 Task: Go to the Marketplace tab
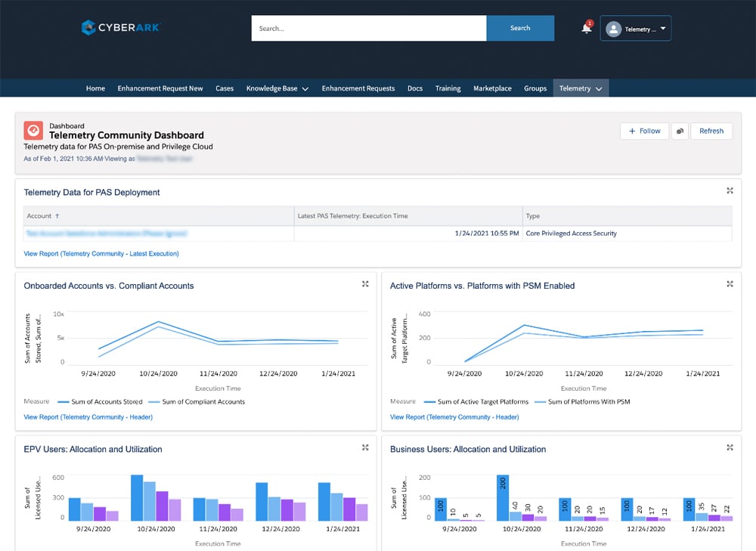492,88
